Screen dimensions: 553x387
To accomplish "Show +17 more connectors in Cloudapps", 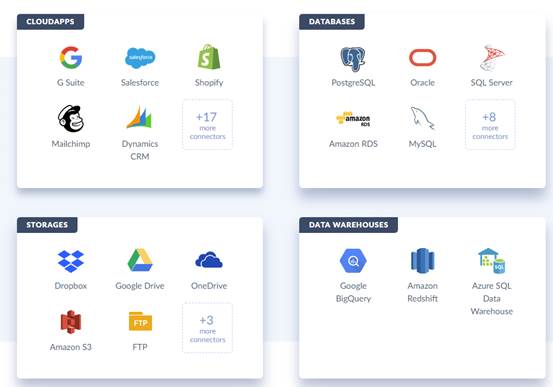I will click(x=207, y=125).
